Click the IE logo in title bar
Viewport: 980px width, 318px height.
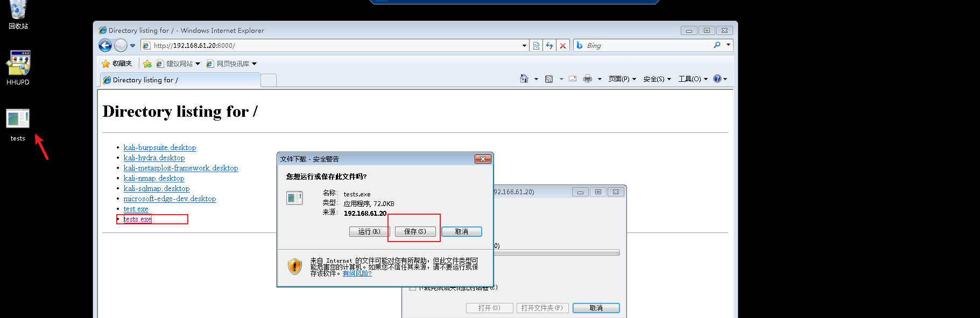click(103, 30)
